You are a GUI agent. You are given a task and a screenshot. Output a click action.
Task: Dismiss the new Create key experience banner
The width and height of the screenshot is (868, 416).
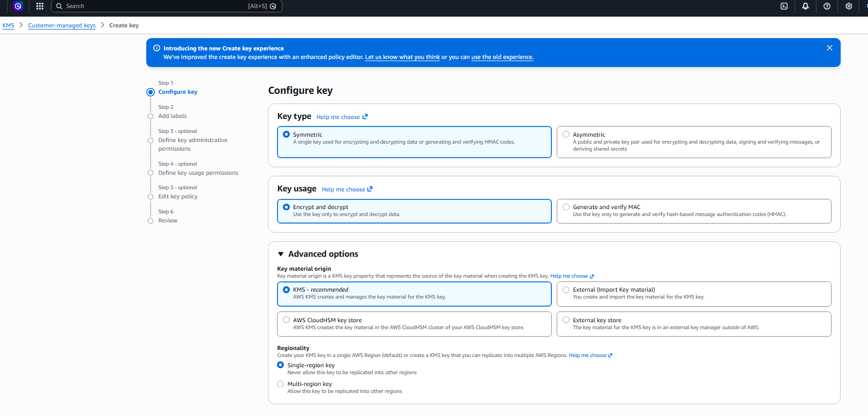[x=829, y=48]
